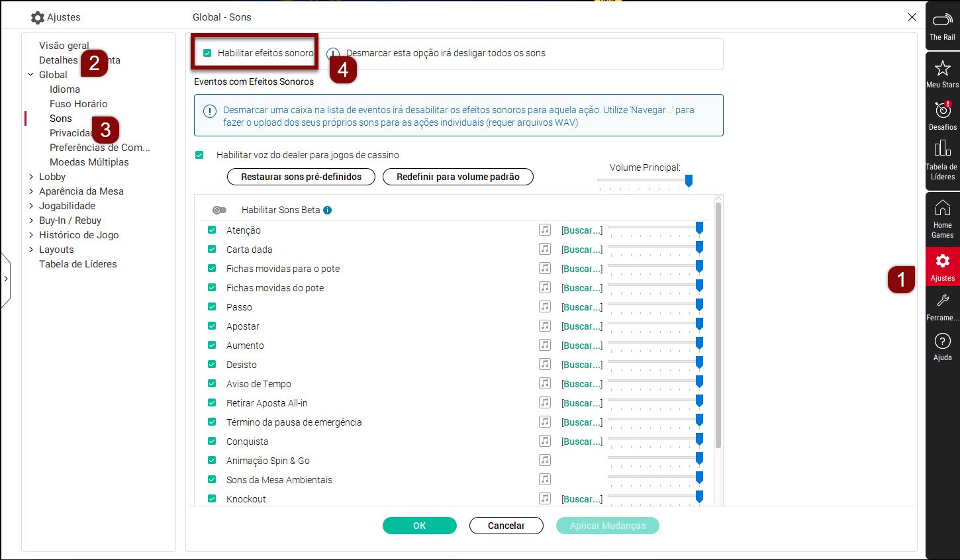Click info icon beside Habilitar Sons Beta
960x560 pixels.
(328, 210)
